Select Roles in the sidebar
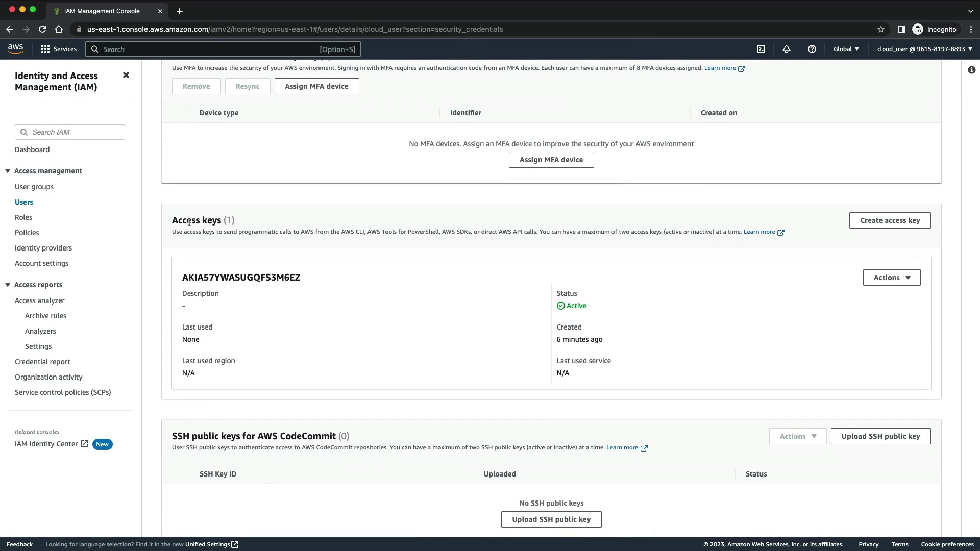The image size is (980, 551). pyautogui.click(x=23, y=217)
